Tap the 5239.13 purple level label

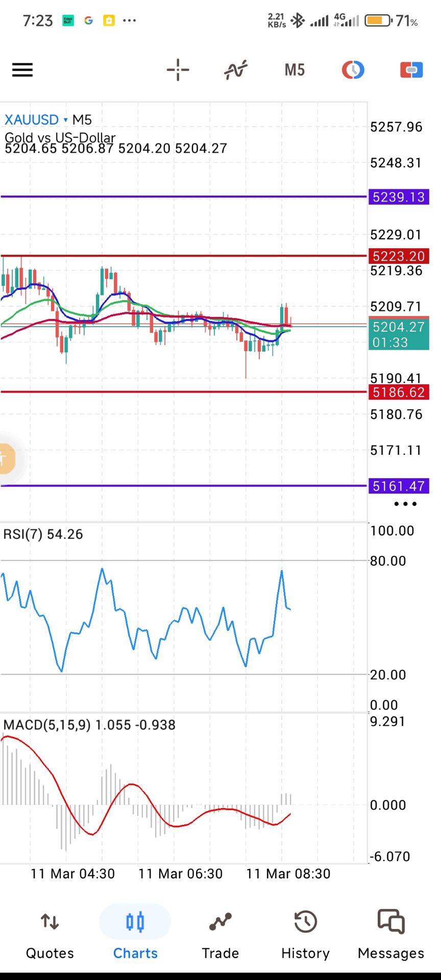398,197
